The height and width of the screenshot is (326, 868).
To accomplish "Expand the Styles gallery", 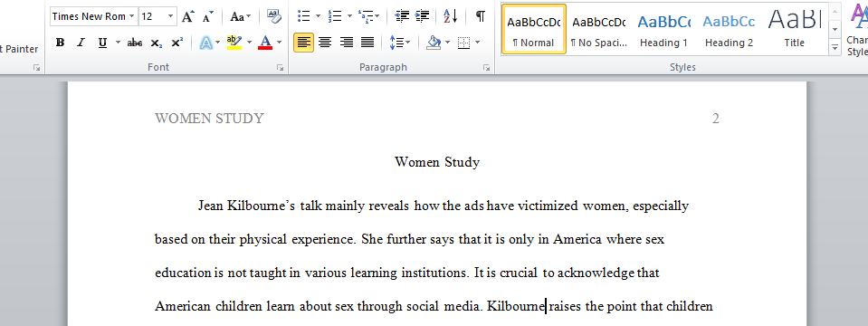I will 835,48.
